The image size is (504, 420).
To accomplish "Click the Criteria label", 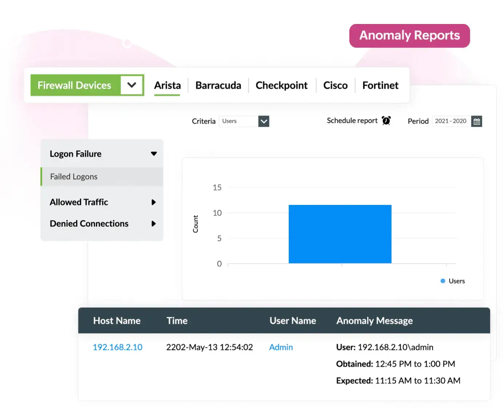I will click(x=204, y=121).
